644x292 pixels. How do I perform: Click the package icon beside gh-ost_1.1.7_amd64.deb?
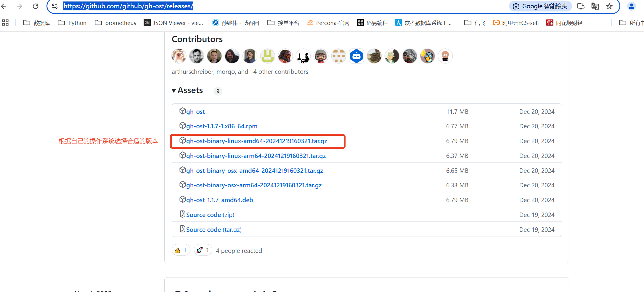183,200
